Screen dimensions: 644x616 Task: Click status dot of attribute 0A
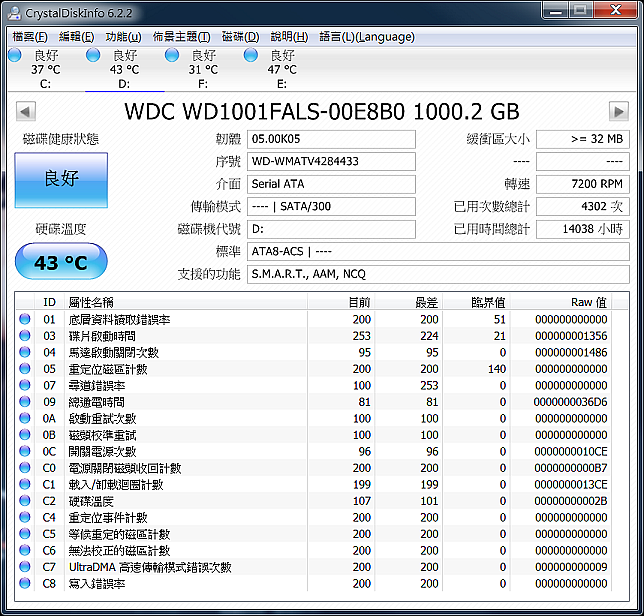25,418
